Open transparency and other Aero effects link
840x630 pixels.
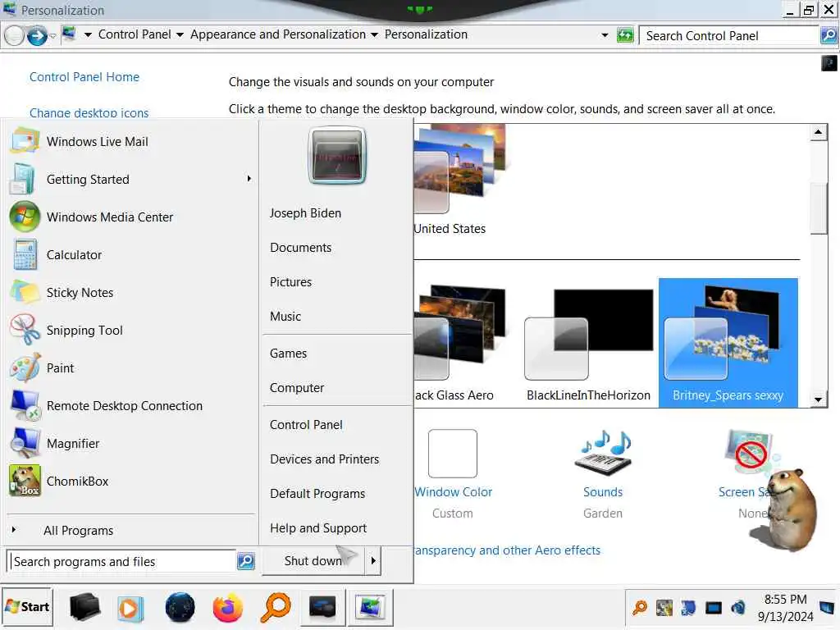(x=507, y=550)
